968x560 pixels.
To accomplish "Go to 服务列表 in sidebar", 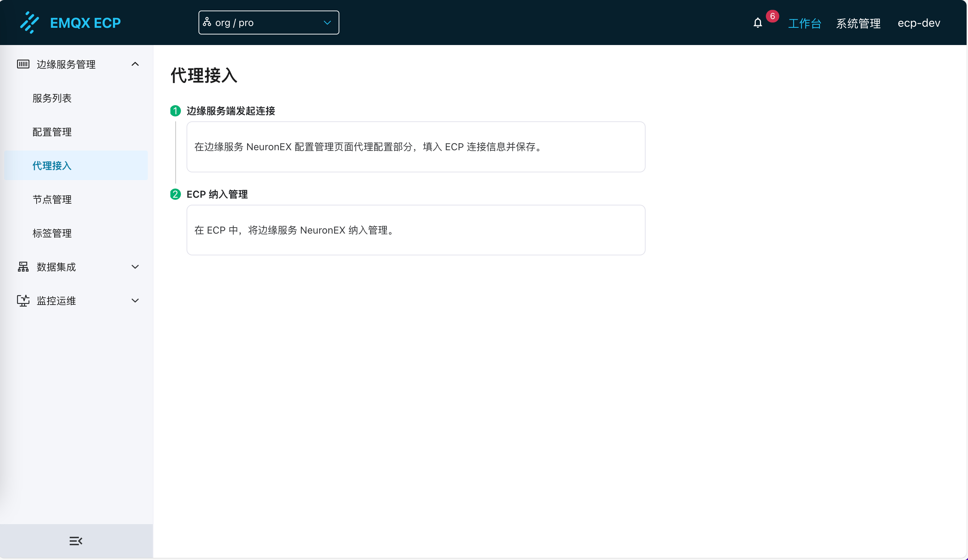I will point(52,98).
